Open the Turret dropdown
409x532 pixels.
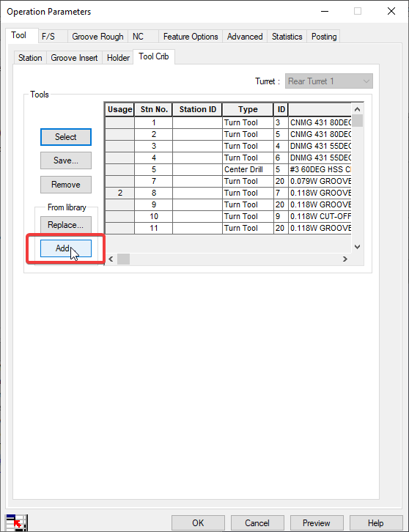329,81
